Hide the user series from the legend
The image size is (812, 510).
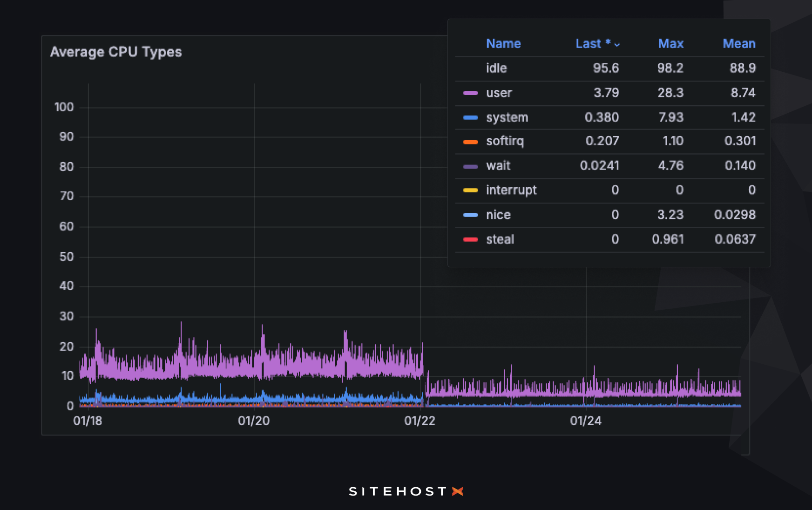[x=498, y=93]
